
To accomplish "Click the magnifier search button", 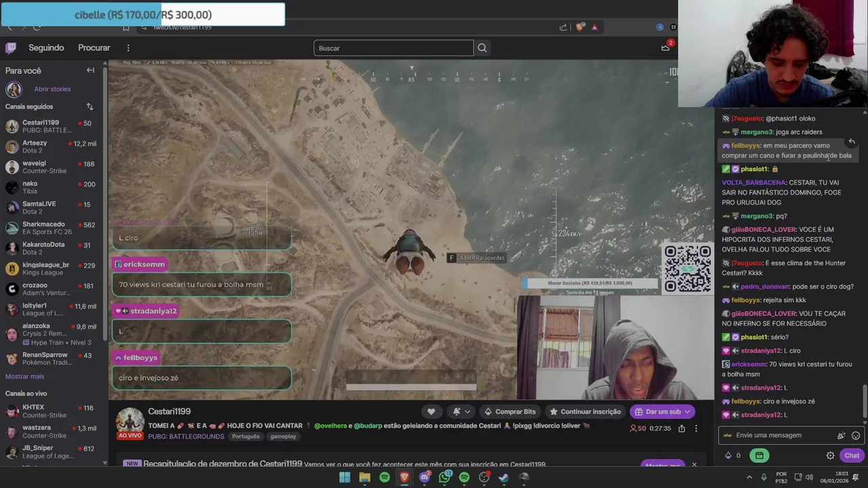I will tap(482, 48).
